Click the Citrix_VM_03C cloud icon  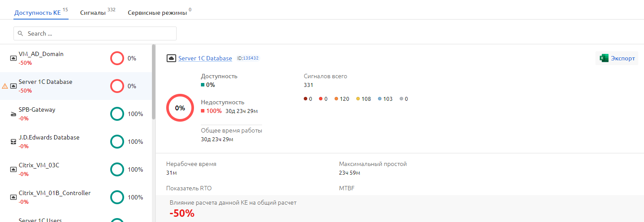13,169
